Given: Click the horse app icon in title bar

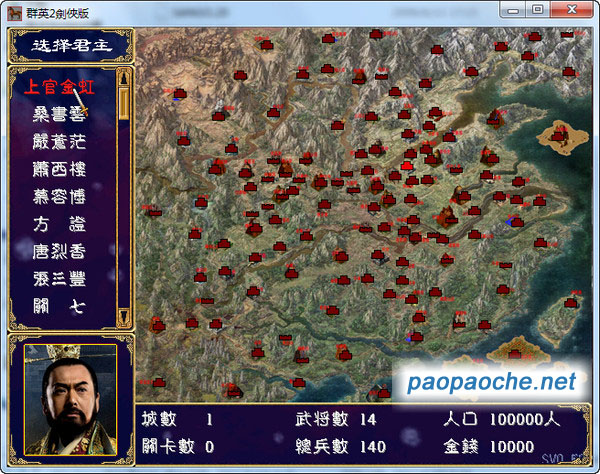Looking at the screenshot, I should pos(15,13).
